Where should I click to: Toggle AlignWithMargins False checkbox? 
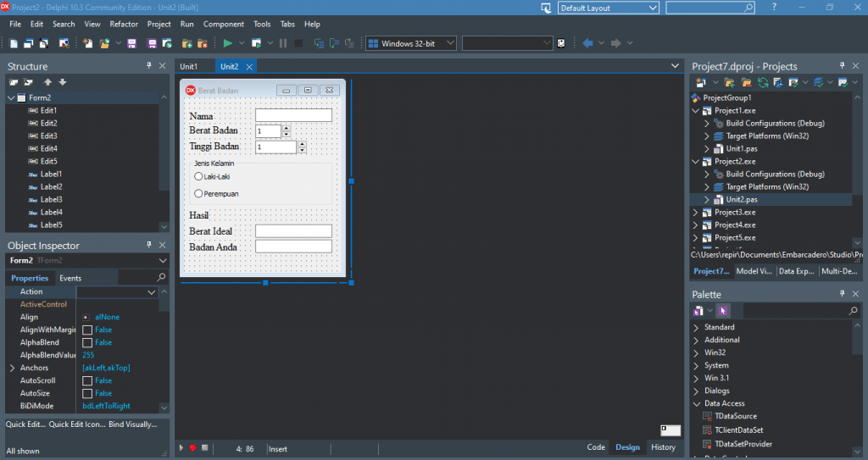[x=87, y=330]
